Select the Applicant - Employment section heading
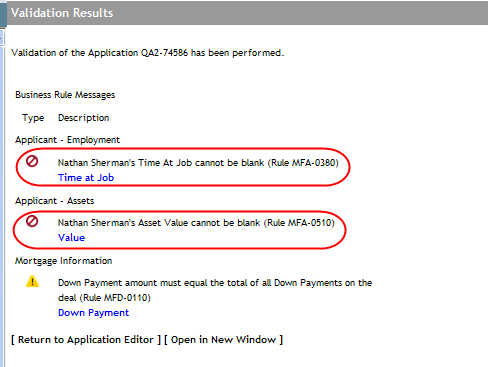Screen dimensions: 488x367 pyautogui.click(x=67, y=140)
